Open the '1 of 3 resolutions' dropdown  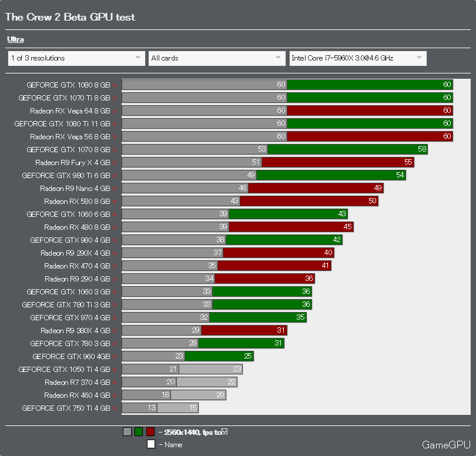(x=76, y=58)
